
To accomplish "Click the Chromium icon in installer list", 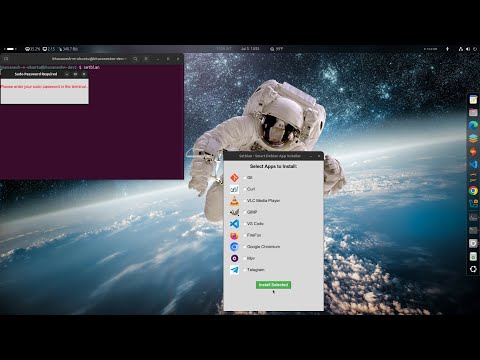I will (x=234, y=247).
